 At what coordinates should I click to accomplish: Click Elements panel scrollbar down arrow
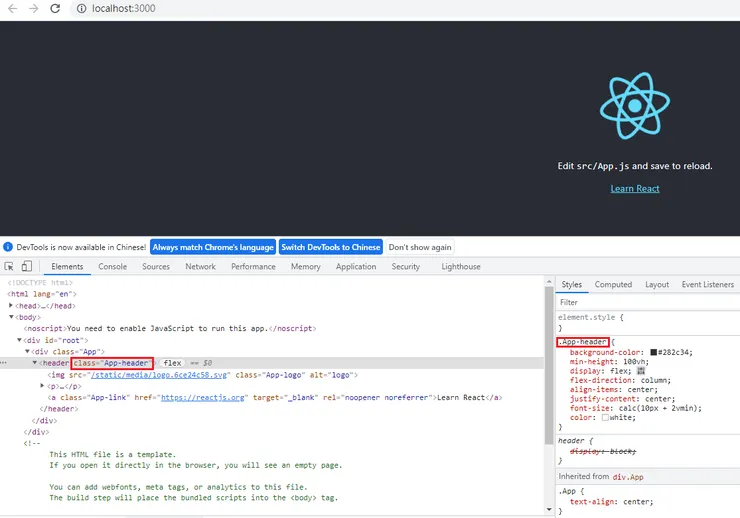coord(549,510)
